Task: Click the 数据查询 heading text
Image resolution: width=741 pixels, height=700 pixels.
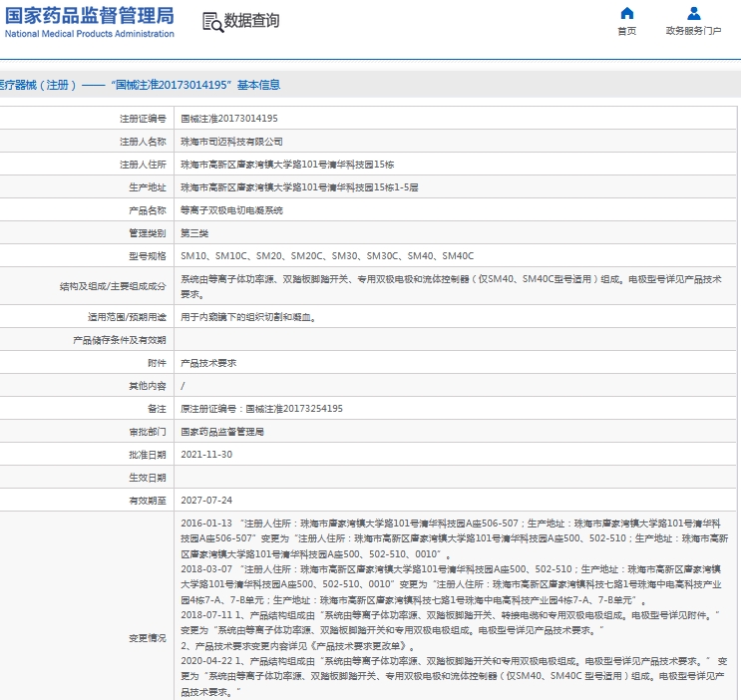Action: coord(251,21)
